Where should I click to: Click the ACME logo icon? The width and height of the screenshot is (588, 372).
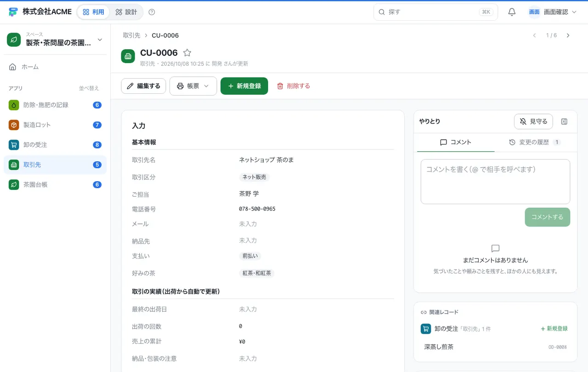[x=13, y=12]
